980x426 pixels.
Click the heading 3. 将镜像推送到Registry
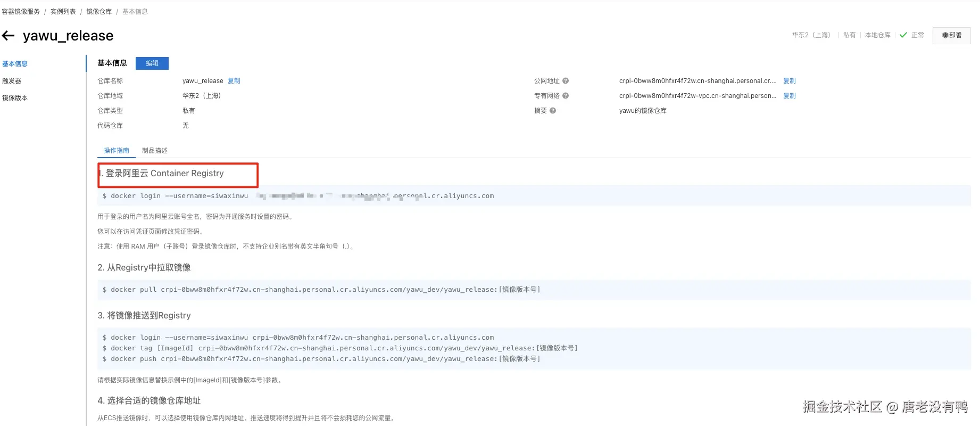tap(144, 315)
